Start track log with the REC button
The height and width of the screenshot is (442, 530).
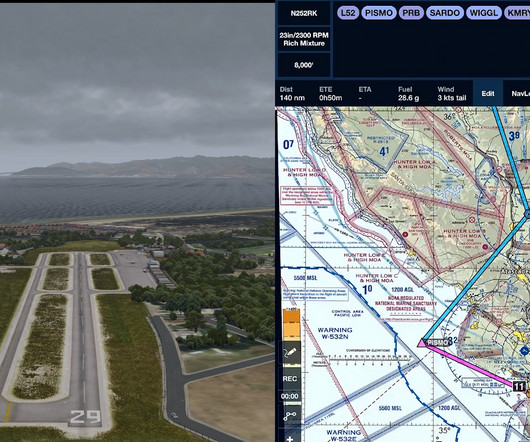[x=290, y=378]
